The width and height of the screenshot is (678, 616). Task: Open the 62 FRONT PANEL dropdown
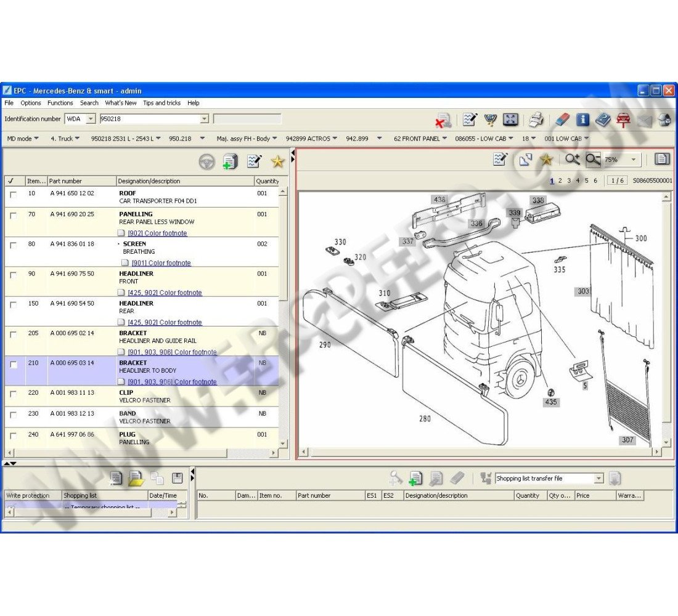click(x=420, y=139)
